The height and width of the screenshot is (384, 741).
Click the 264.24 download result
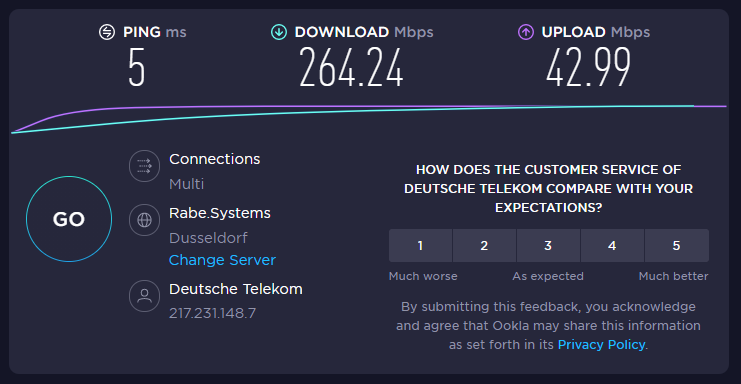[x=351, y=68]
